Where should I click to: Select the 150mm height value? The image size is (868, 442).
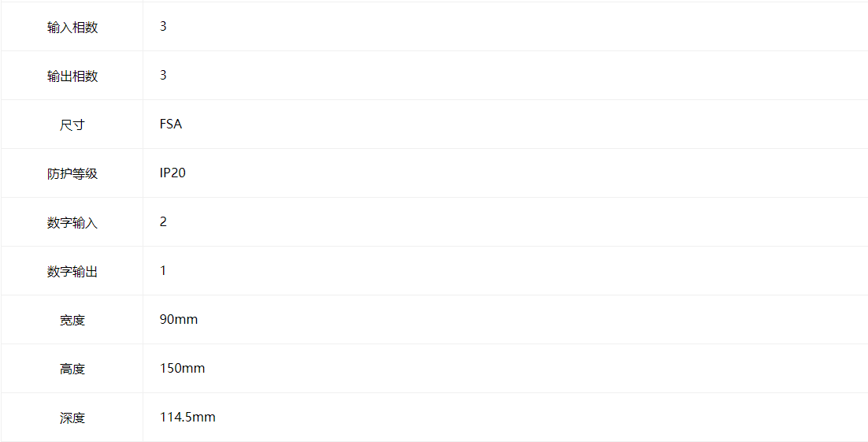[x=182, y=369]
